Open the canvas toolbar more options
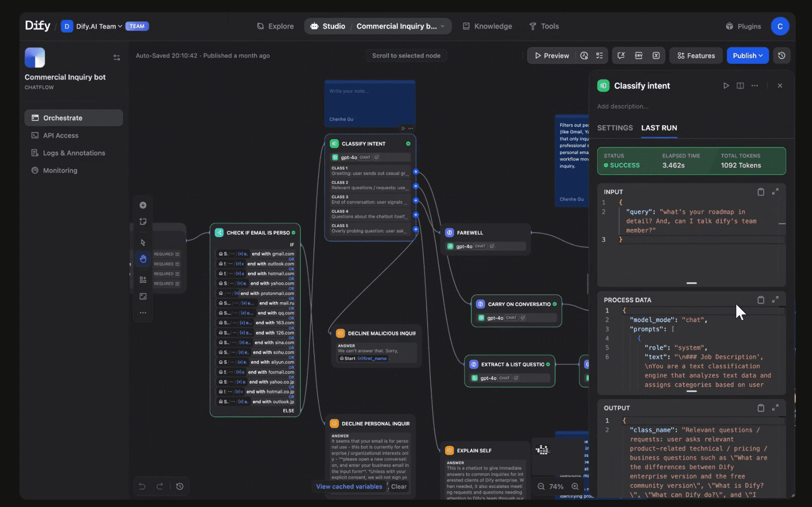 [x=143, y=313]
